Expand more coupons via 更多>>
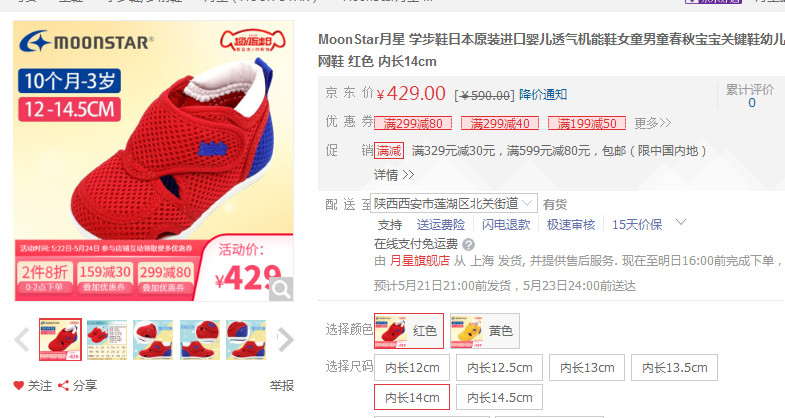Viewport: 785px width, 418px height. (x=652, y=123)
